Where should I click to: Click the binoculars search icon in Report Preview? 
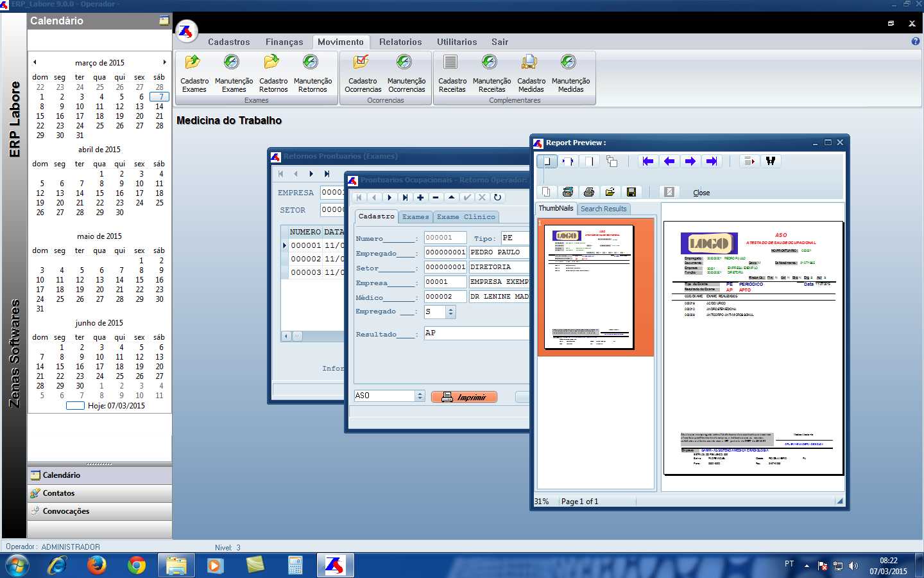click(770, 161)
